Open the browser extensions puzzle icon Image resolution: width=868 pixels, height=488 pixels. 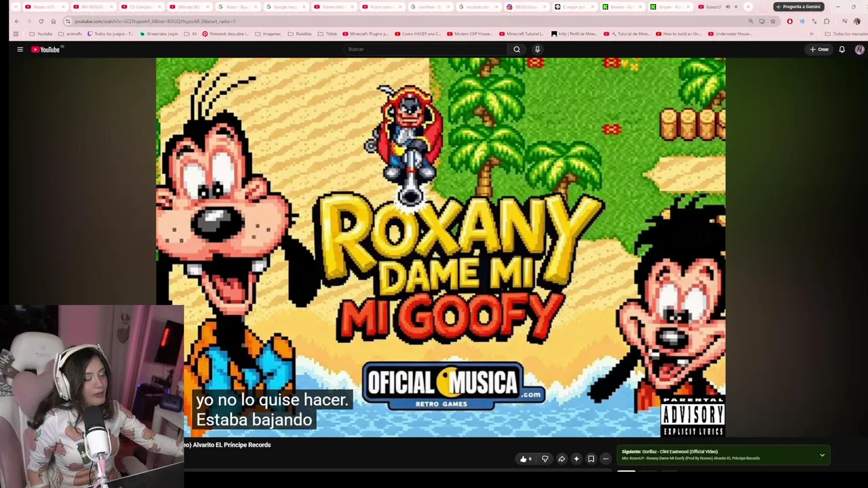pyautogui.click(x=826, y=21)
